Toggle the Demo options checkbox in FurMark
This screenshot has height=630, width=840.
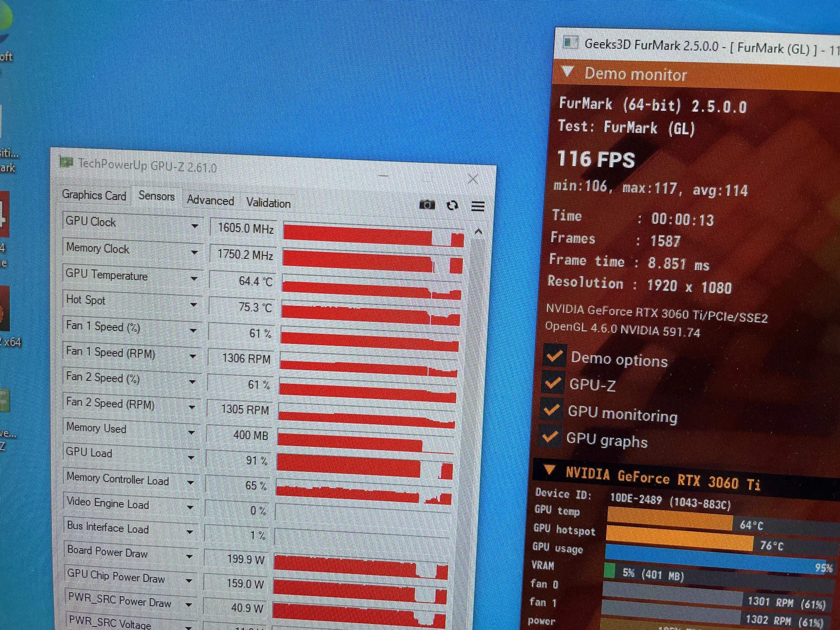coord(554,356)
